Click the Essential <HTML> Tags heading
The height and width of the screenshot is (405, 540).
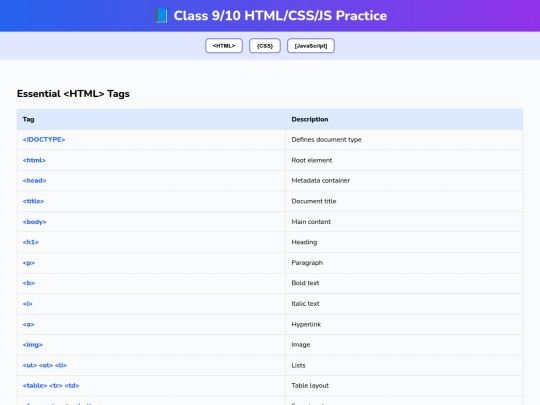coord(73,94)
